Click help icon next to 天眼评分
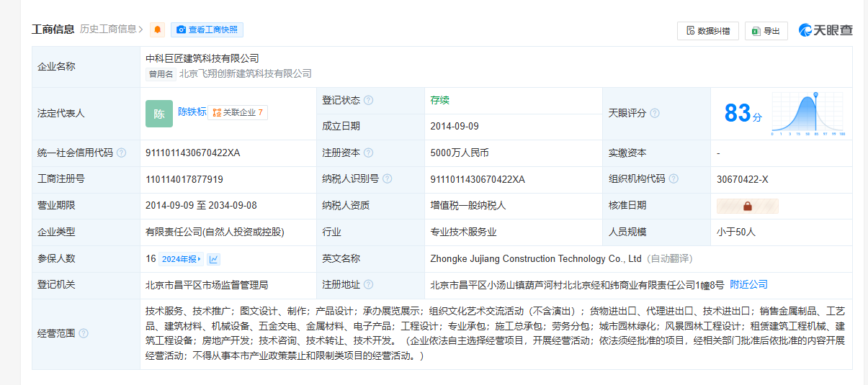 [x=655, y=114]
